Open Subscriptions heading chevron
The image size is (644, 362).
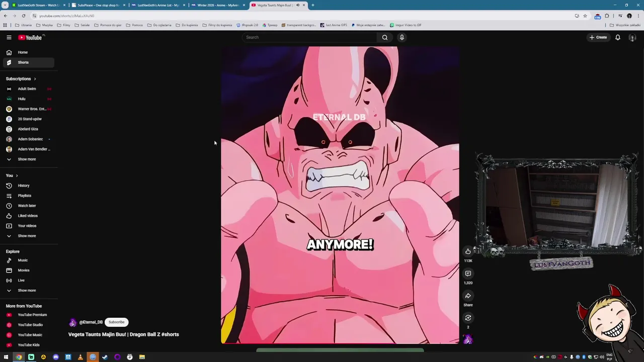[35, 79]
